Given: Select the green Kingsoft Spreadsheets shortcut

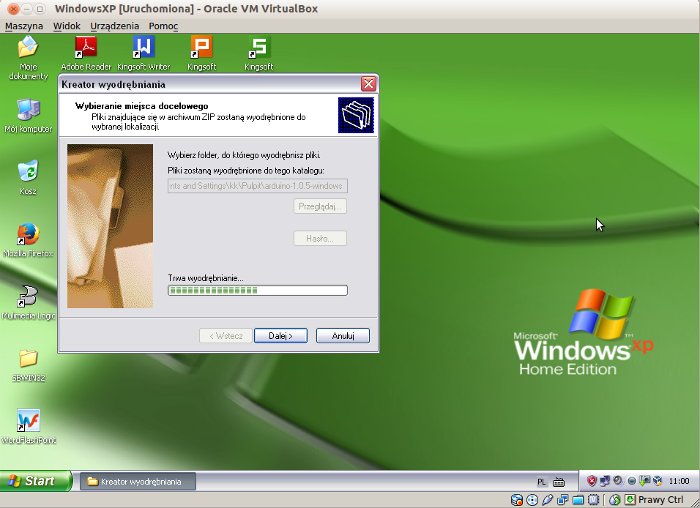Looking at the screenshot, I should pos(259,53).
